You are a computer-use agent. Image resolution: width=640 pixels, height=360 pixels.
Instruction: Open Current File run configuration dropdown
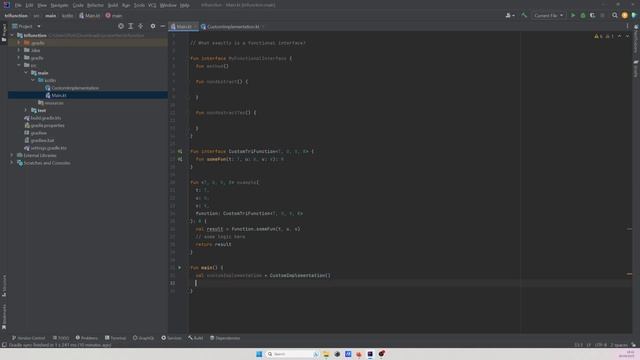[548, 16]
